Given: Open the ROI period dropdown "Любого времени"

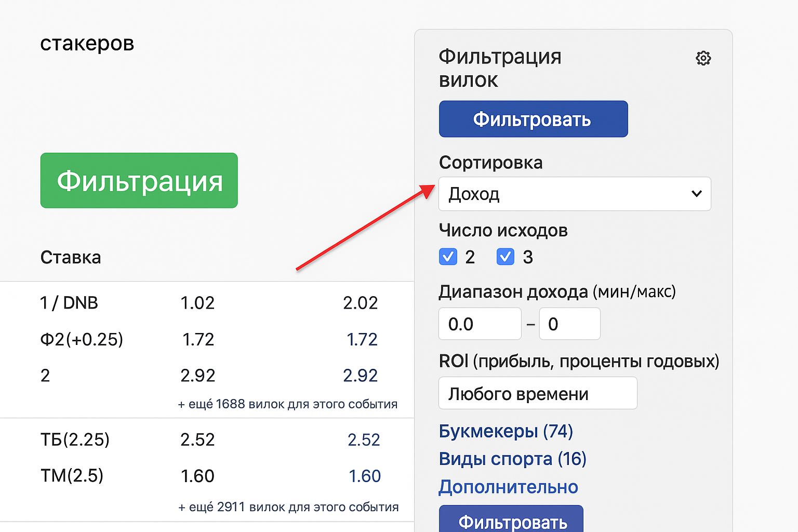Looking at the screenshot, I should tap(538, 393).
